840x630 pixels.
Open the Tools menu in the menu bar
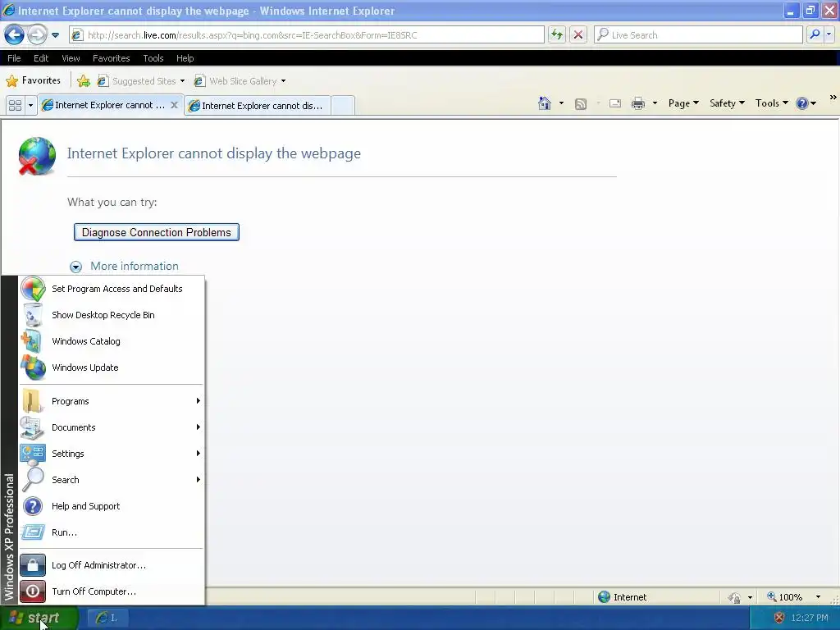click(x=153, y=58)
